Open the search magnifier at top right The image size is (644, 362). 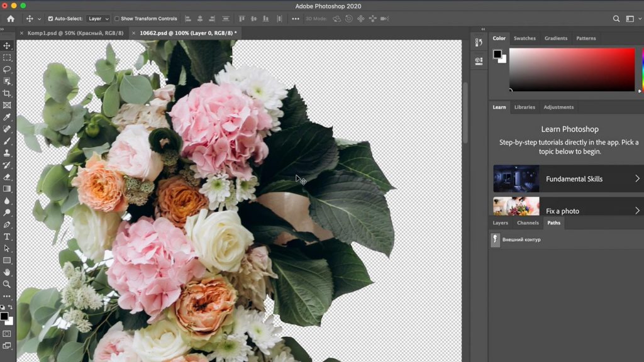(616, 19)
